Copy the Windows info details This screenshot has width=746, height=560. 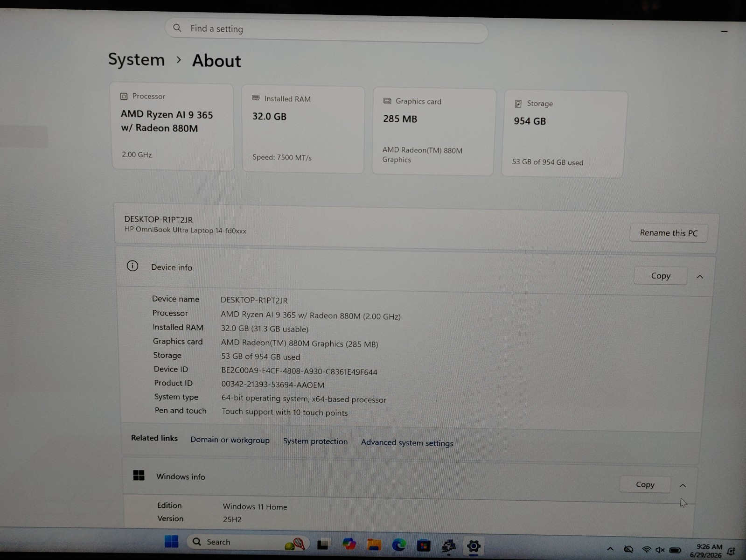tap(645, 484)
